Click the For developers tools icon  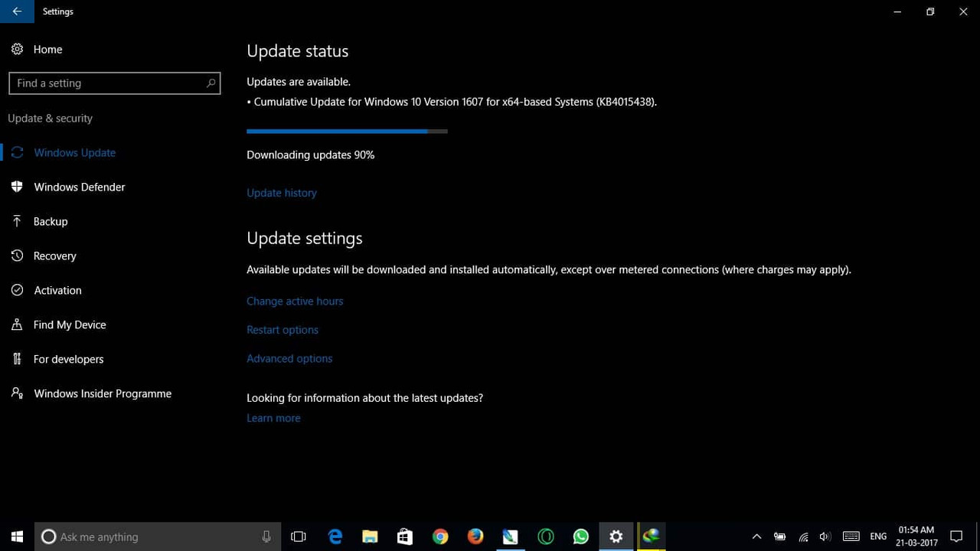coord(17,359)
